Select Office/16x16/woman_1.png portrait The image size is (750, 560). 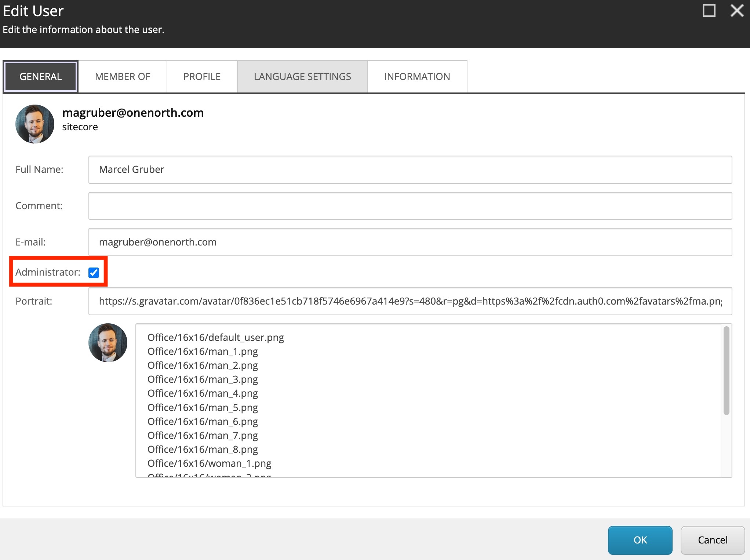(x=209, y=463)
